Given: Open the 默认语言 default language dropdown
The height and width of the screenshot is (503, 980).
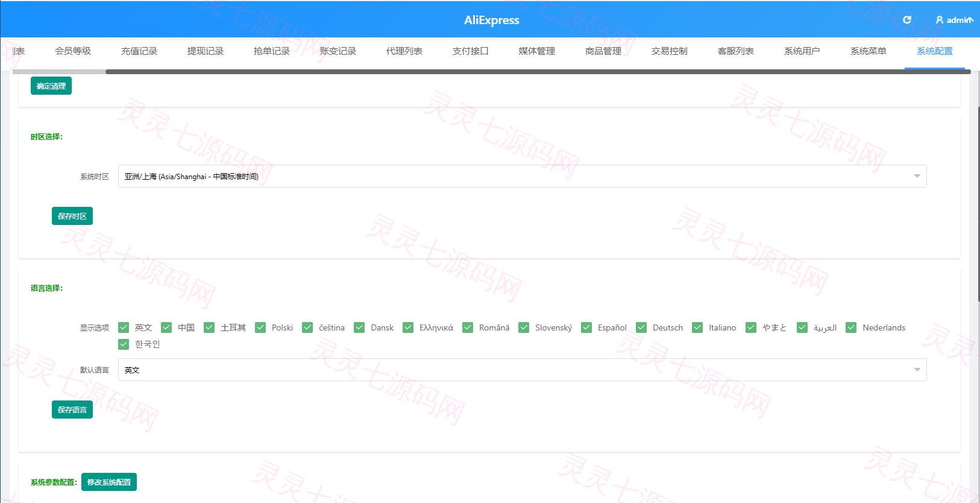Looking at the screenshot, I should point(522,370).
